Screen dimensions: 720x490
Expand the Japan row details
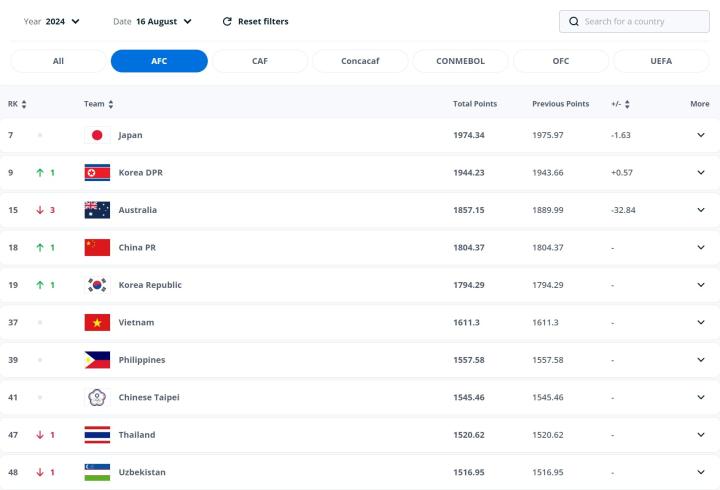tap(700, 135)
